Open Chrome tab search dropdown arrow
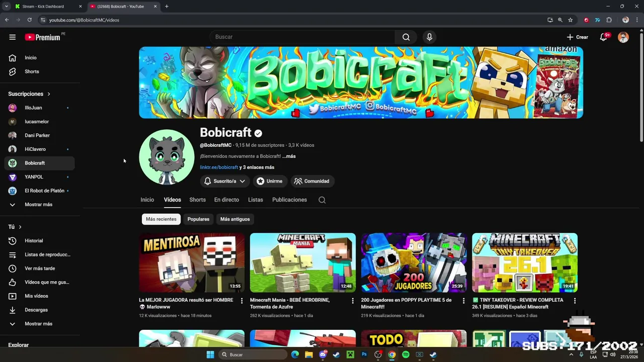The width and height of the screenshot is (644, 362). [x=7, y=7]
